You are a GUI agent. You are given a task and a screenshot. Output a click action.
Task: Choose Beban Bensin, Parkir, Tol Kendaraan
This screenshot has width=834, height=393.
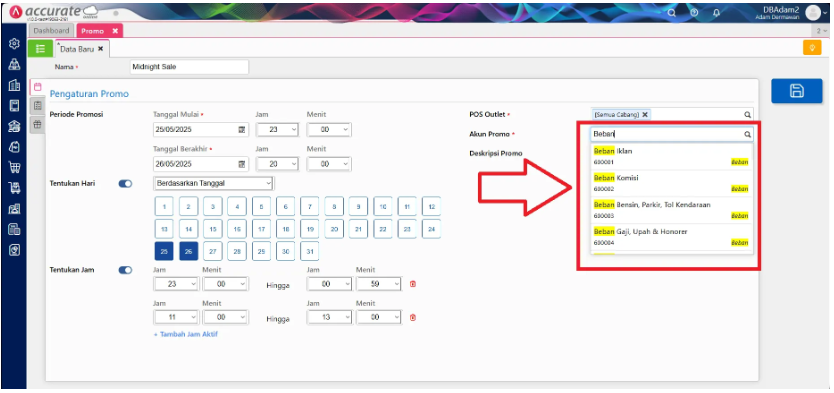pyautogui.click(x=671, y=210)
